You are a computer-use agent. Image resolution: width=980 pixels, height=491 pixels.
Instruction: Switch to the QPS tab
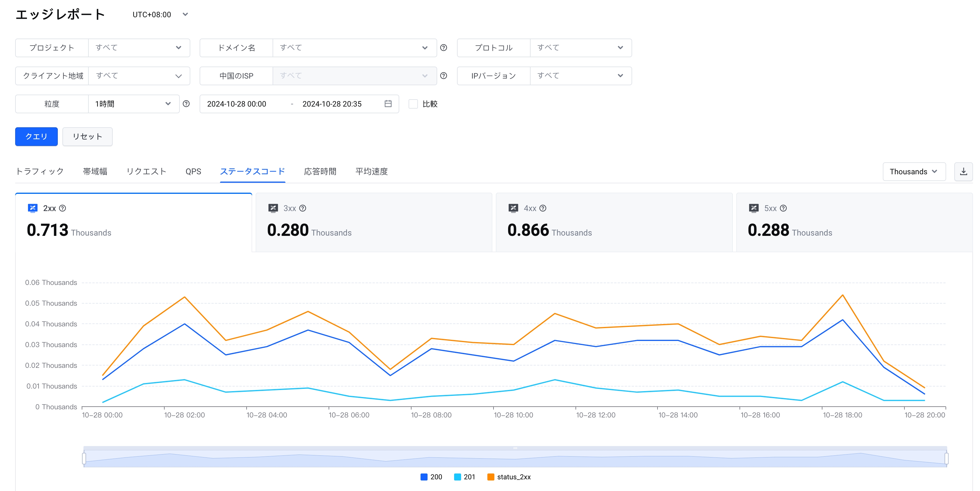(x=193, y=171)
